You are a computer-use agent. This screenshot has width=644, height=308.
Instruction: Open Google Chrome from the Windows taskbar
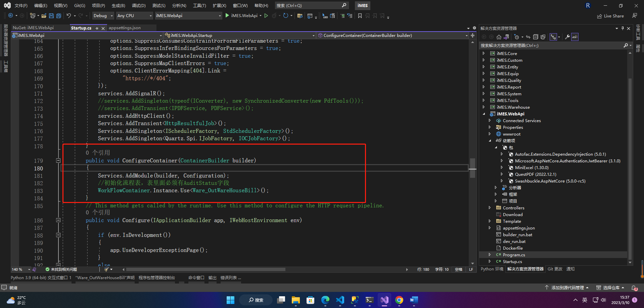click(x=399, y=300)
